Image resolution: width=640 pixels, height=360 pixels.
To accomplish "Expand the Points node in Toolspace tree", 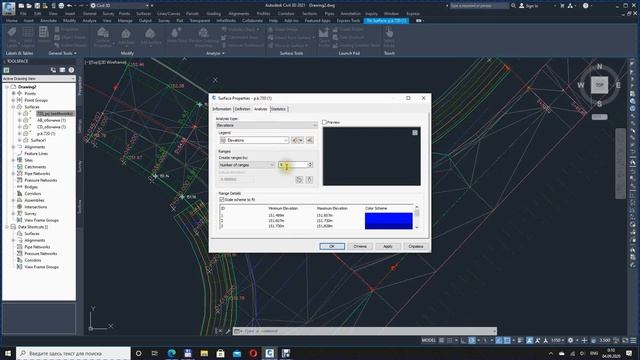I will [13, 93].
